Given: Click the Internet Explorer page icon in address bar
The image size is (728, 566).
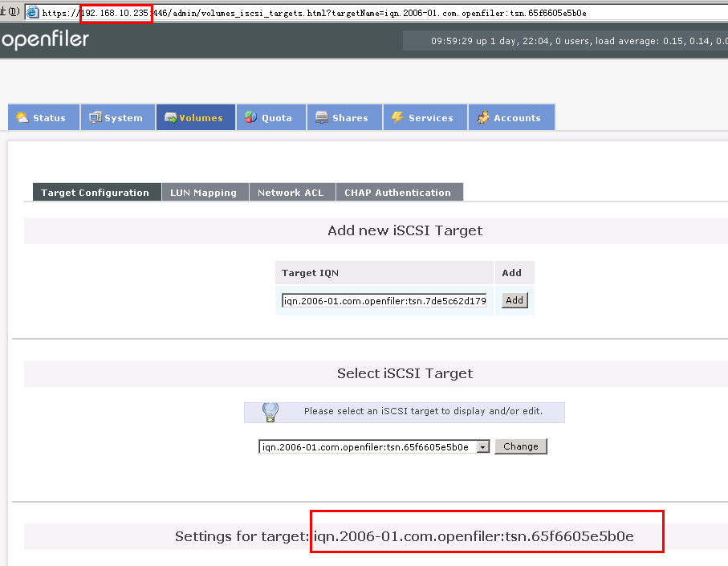Looking at the screenshot, I should (32, 13).
